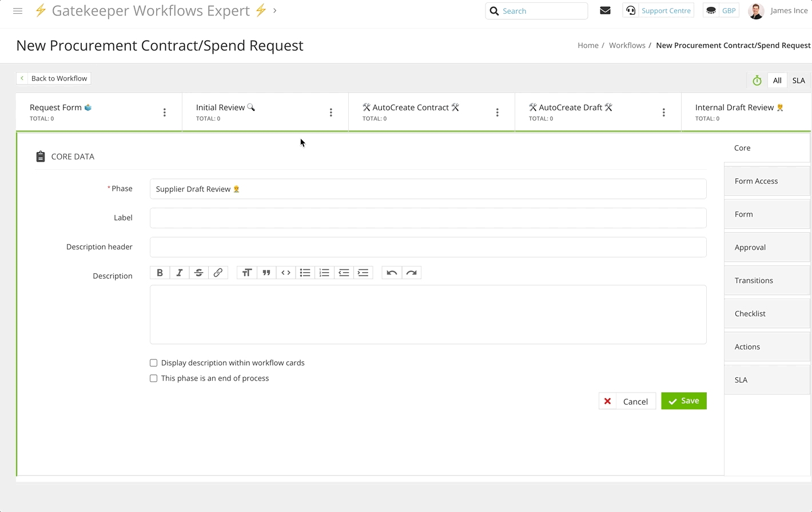Create a numbered list in description
This screenshot has width=812, height=512.
tap(324, 273)
